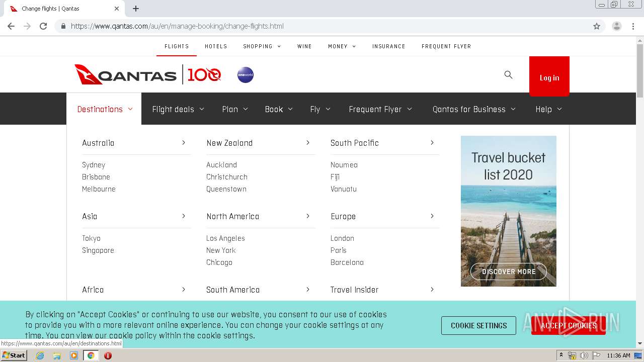Open the file explorer folder in taskbar
Image resolution: width=644 pixels, height=362 pixels.
[57, 355]
